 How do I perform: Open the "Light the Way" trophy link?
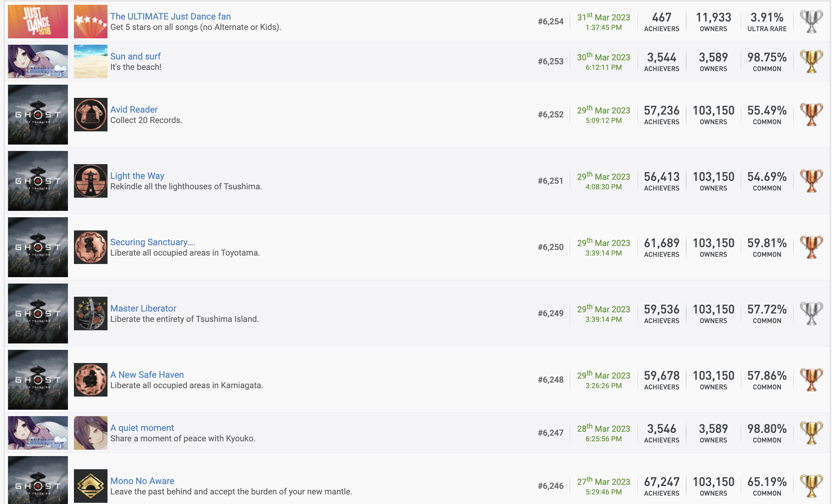[x=137, y=176]
